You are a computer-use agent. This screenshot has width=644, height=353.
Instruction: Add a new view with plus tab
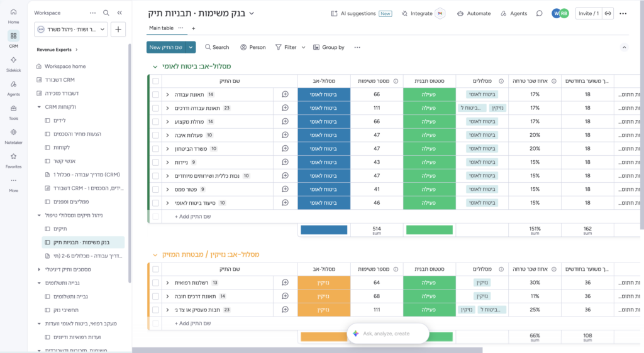point(194,28)
